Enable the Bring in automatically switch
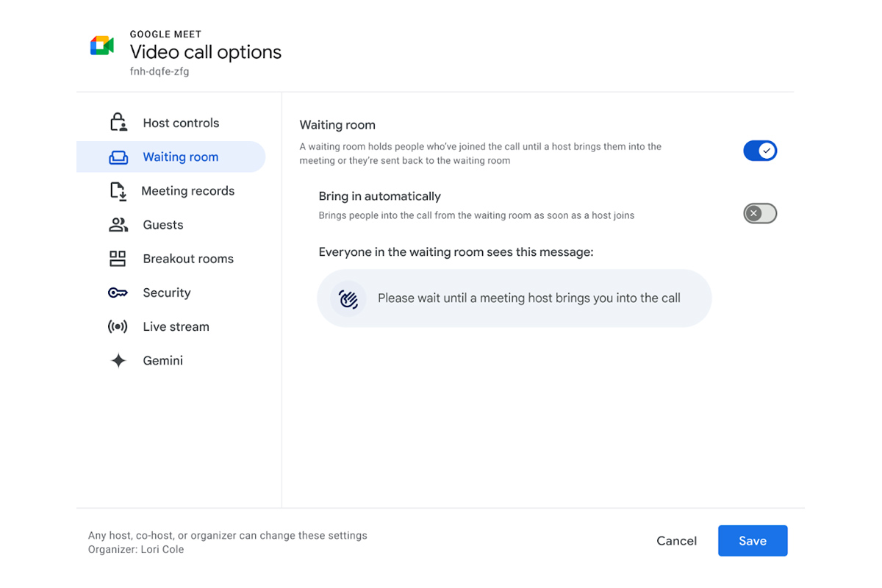 pos(760,214)
